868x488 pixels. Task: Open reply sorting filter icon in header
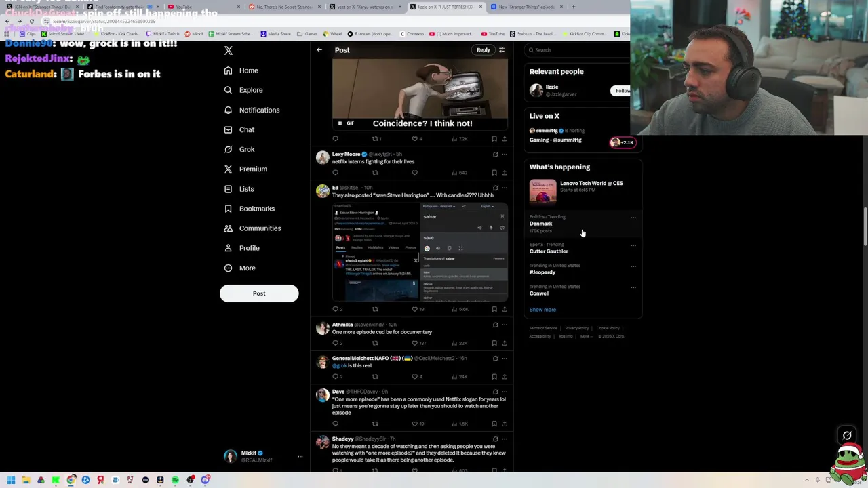pyautogui.click(x=502, y=49)
